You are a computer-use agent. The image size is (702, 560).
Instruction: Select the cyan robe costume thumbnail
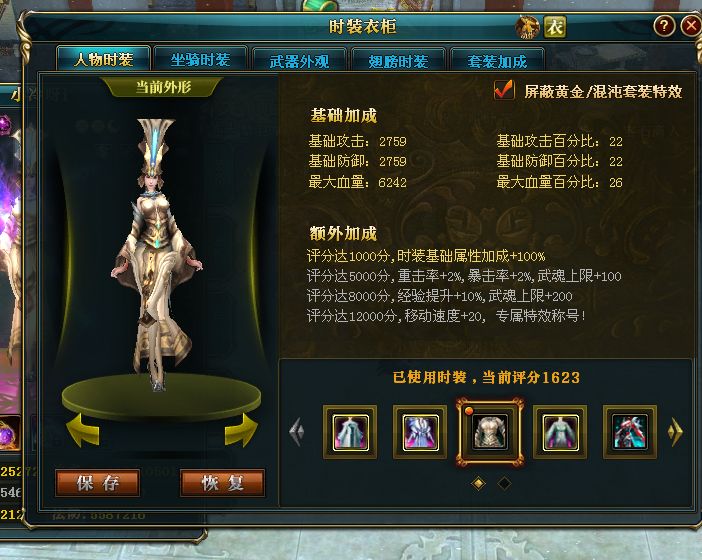[x=351, y=432]
